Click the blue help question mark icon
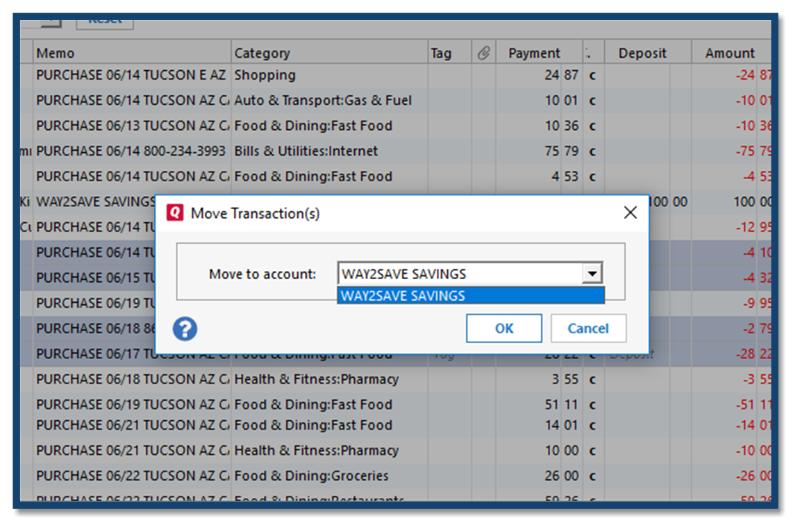800x532 pixels. (185, 329)
